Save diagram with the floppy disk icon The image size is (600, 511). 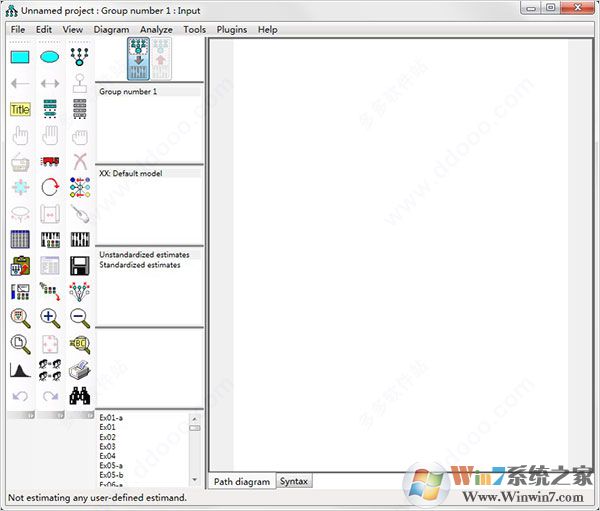80,266
